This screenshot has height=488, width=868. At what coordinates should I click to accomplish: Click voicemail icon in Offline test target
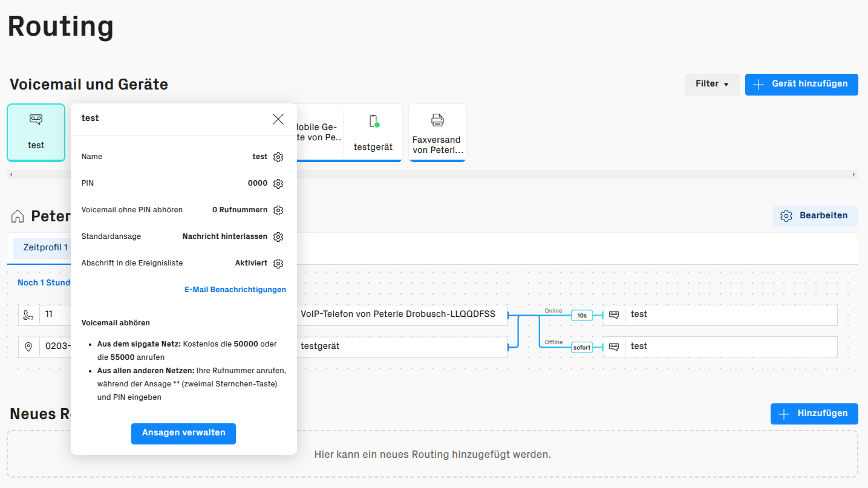pyautogui.click(x=614, y=346)
